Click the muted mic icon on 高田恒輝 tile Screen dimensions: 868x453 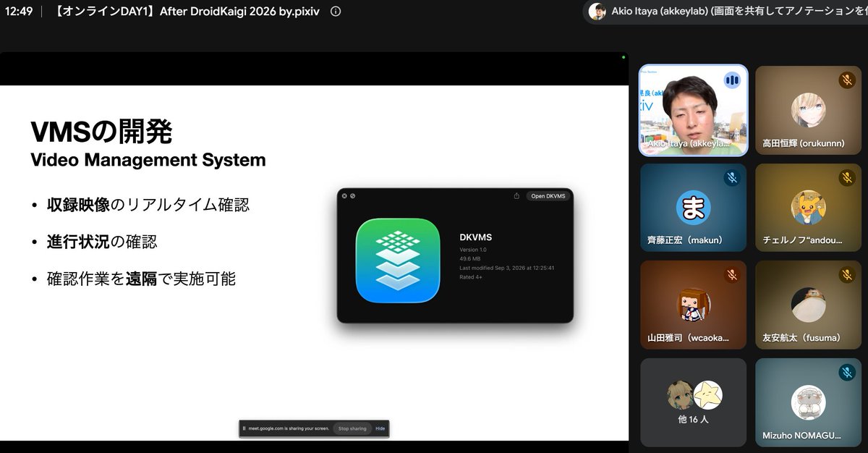coord(847,80)
